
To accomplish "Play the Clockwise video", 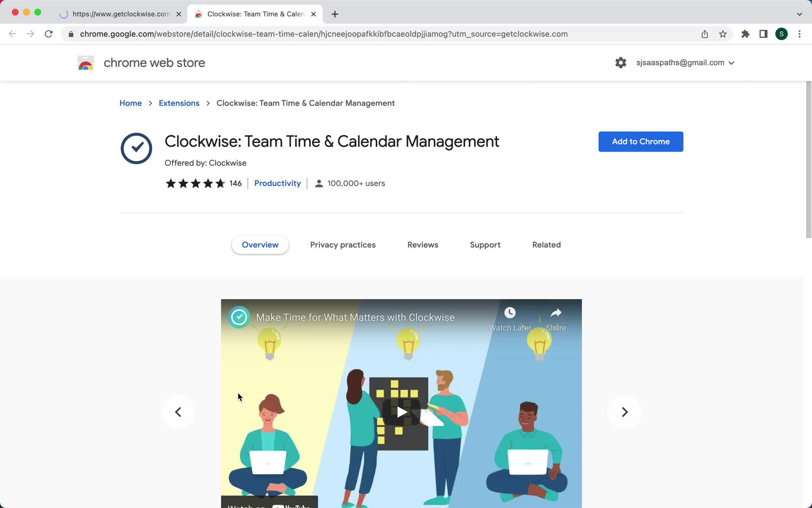I will click(401, 412).
